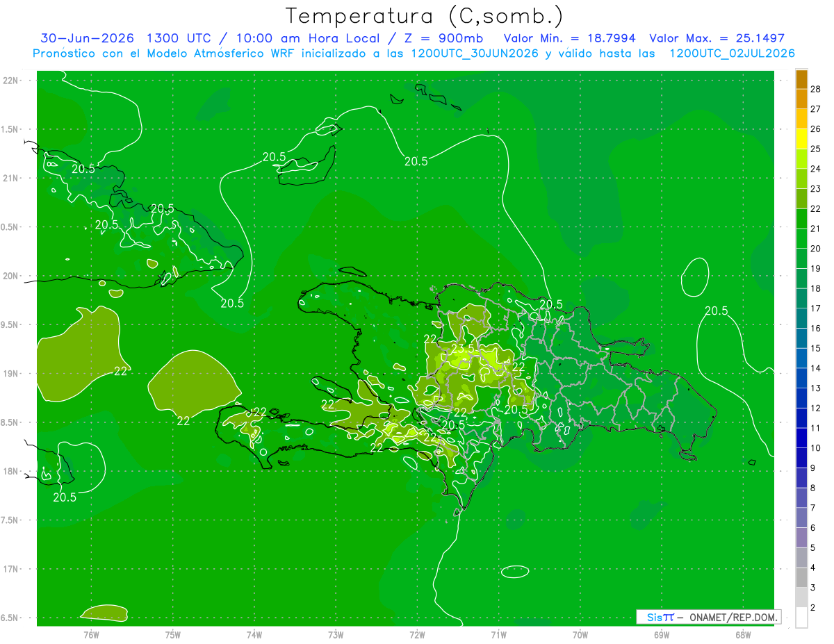Click the "73W" longitude label
The image size is (834, 644).
point(336,634)
